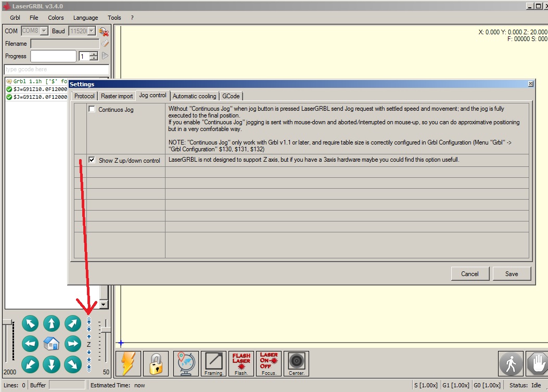Select the Grbl 1.1h log line
548x392 pixels.
coord(37,81)
